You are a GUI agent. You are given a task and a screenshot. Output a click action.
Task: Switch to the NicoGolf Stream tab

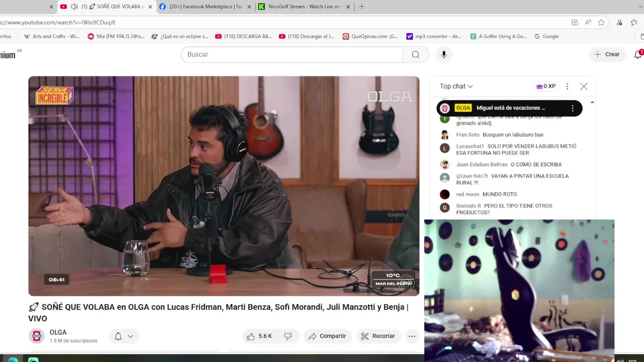[x=304, y=7]
